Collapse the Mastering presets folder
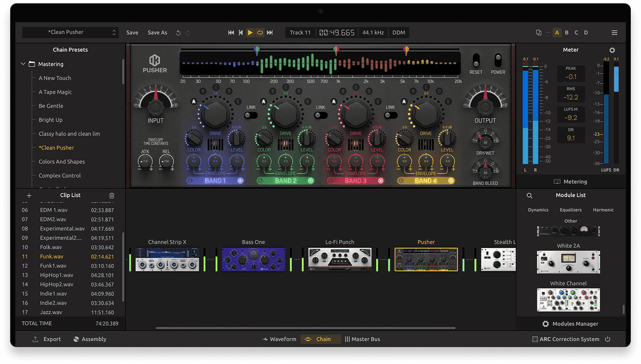The height and width of the screenshot is (364, 641). pos(23,64)
